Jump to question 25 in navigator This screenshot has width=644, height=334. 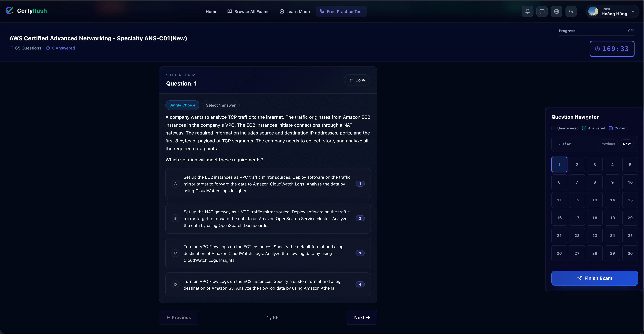(x=630, y=235)
